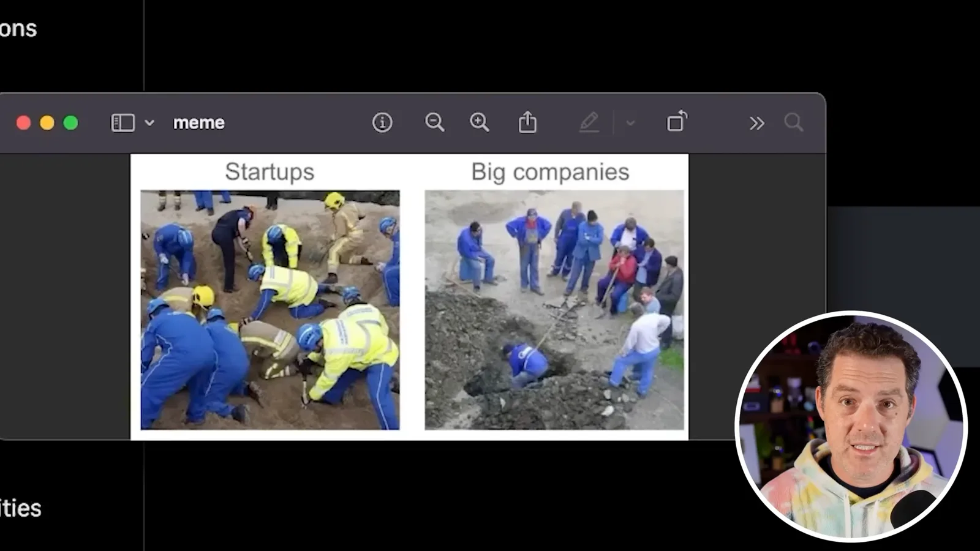Screen dimensions: 980x551
Task: Click the 'Big companies' heading text
Action: pyautogui.click(x=550, y=172)
